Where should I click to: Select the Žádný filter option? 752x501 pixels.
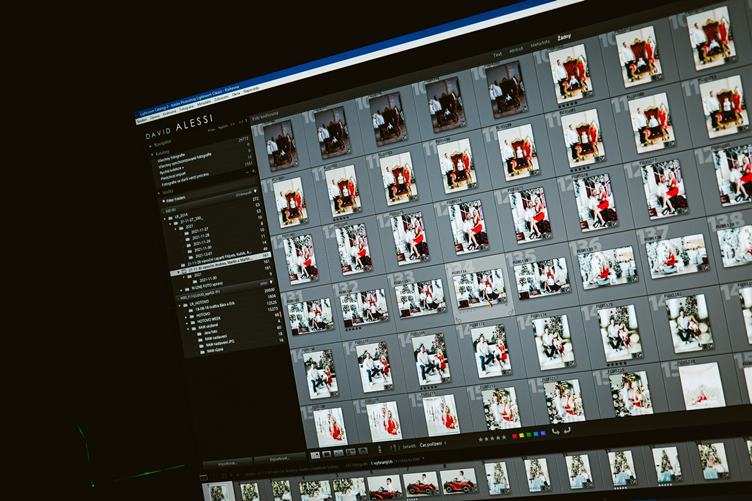click(564, 37)
